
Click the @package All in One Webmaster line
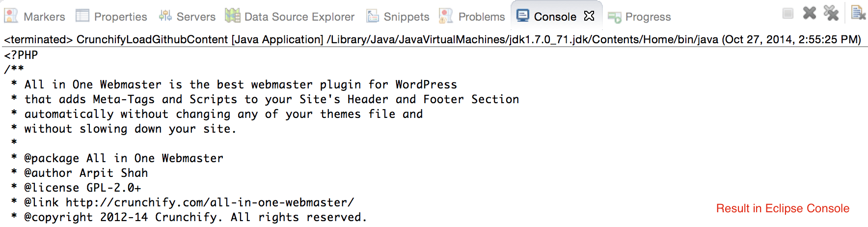[124, 158]
